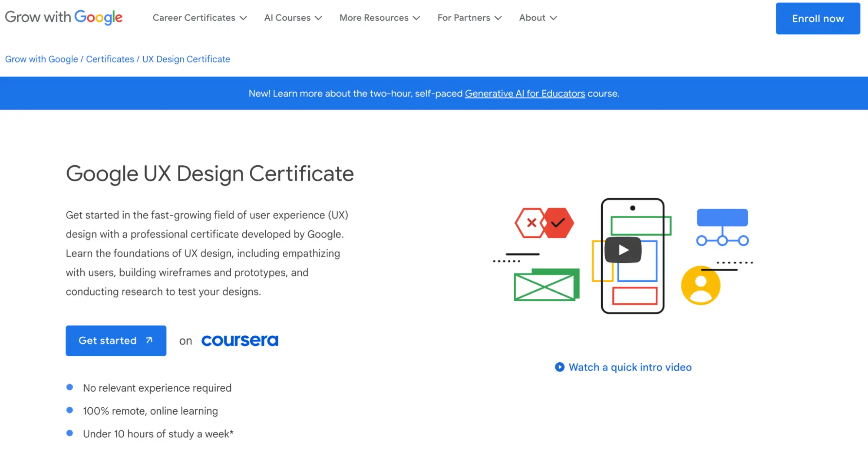
Task: Open the For Partners dropdown
Action: pyautogui.click(x=469, y=18)
